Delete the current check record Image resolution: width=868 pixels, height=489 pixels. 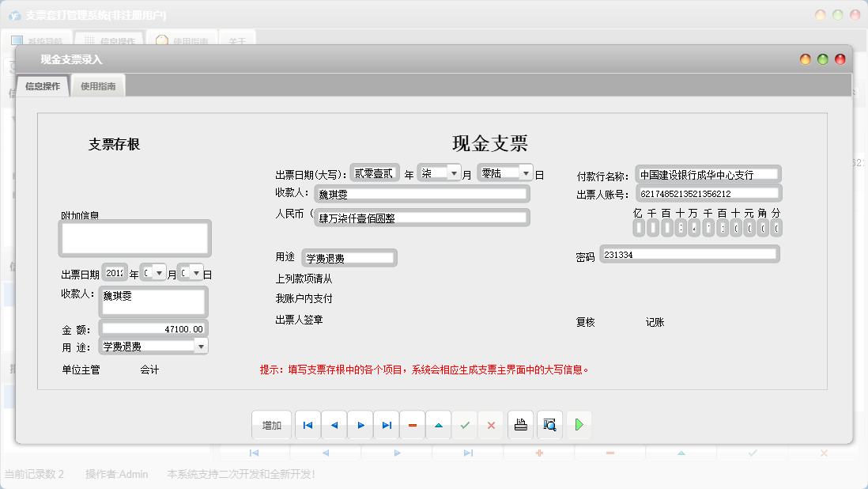(412, 425)
